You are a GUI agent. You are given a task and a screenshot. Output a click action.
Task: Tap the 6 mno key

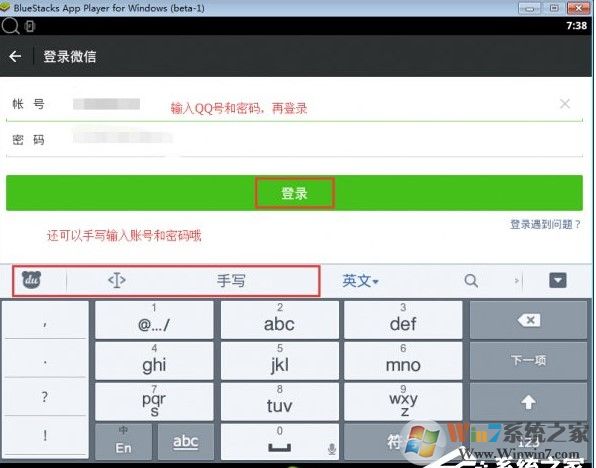403,360
